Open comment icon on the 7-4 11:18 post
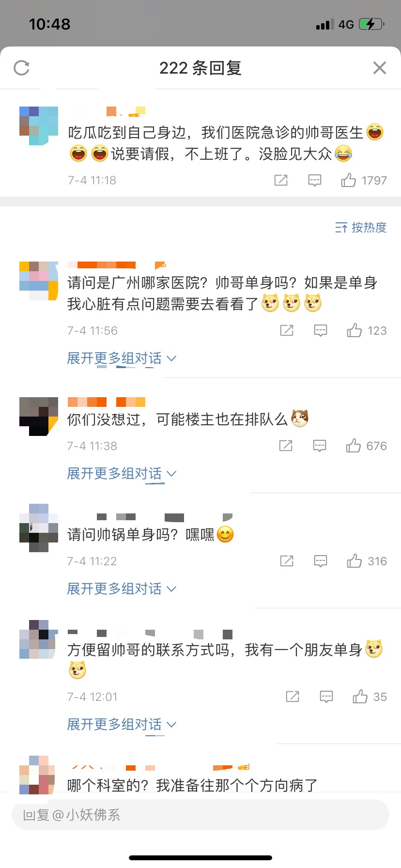 pyautogui.click(x=315, y=180)
